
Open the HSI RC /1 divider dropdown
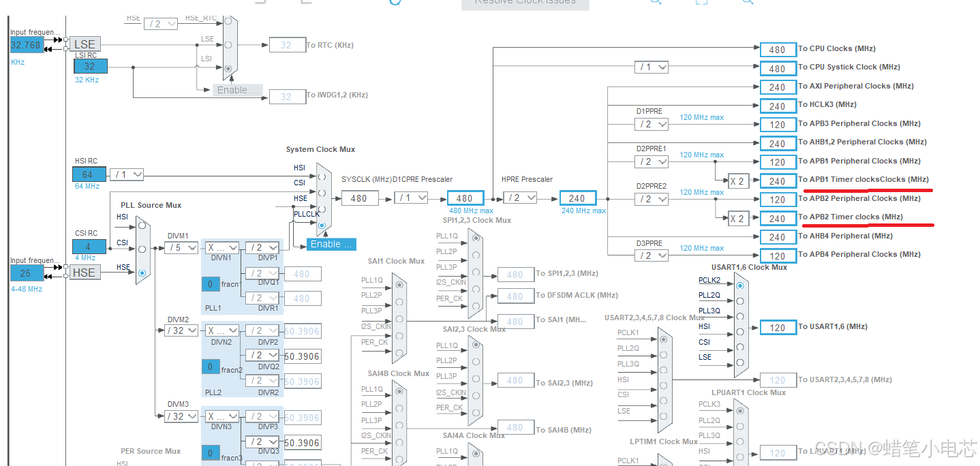tap(126, 174)
